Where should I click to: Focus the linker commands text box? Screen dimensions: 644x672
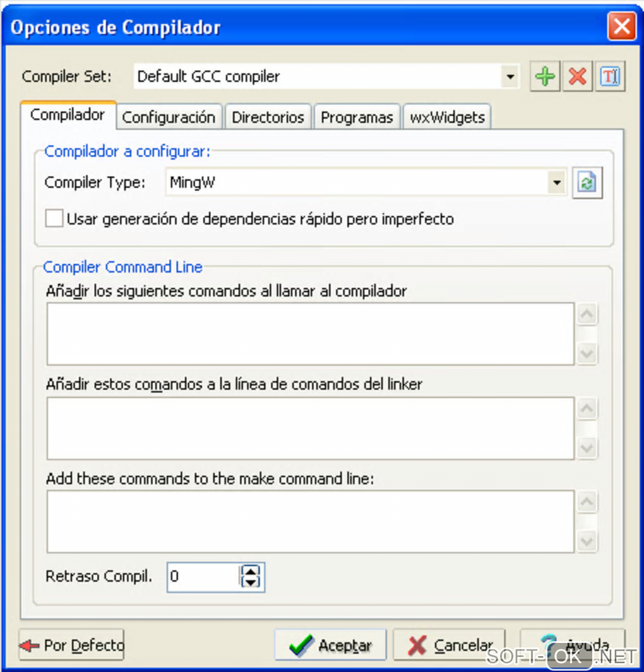[x=311, y=428]
